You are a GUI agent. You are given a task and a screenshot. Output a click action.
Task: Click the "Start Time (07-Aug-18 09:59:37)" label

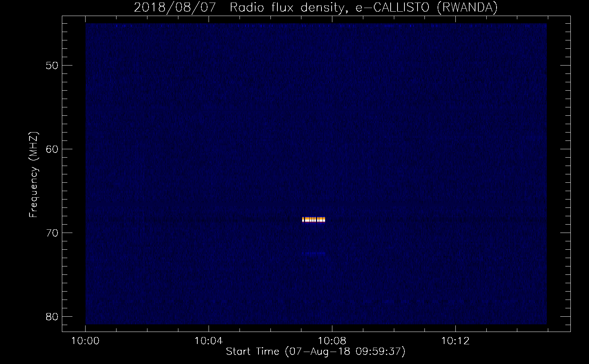click(x=316, y=352)
